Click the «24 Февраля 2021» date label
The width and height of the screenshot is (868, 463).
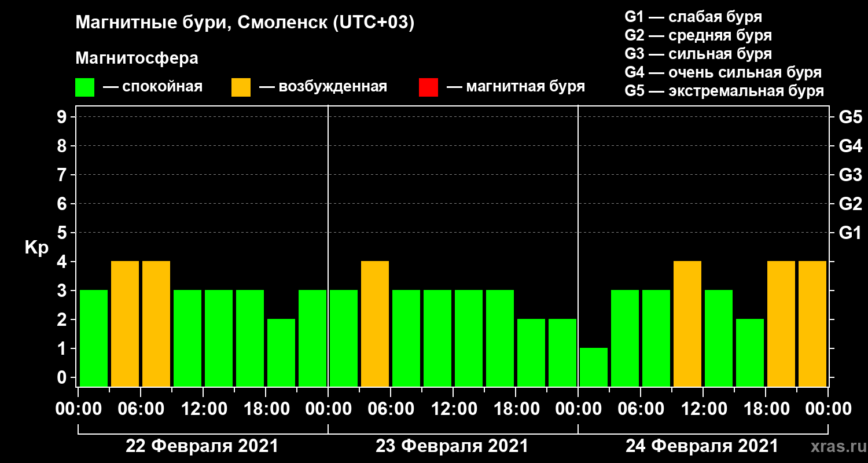click(x=702, y=446)
